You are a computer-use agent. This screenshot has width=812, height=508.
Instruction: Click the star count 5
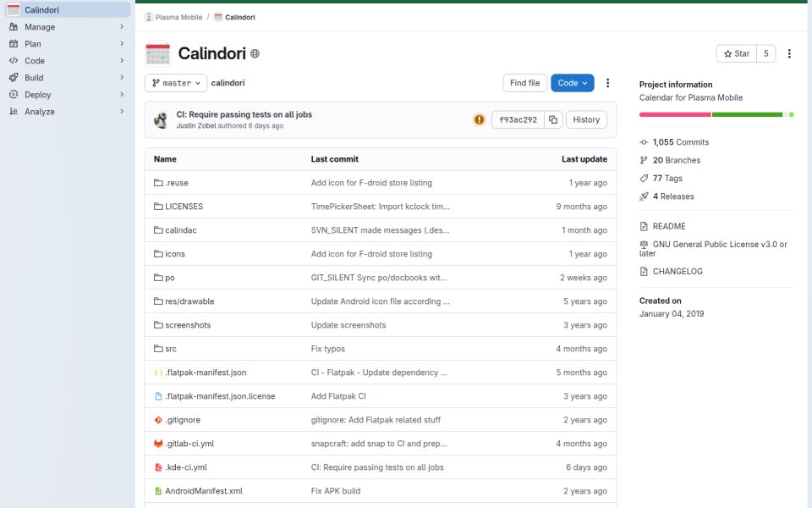(x=766, y=54)
